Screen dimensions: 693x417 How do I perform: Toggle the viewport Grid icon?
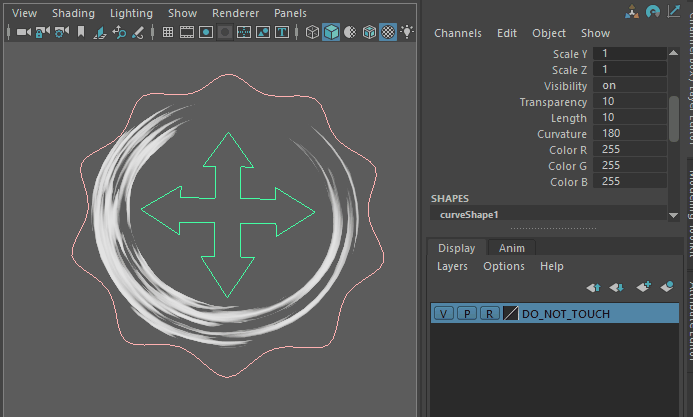coord(168,32)
